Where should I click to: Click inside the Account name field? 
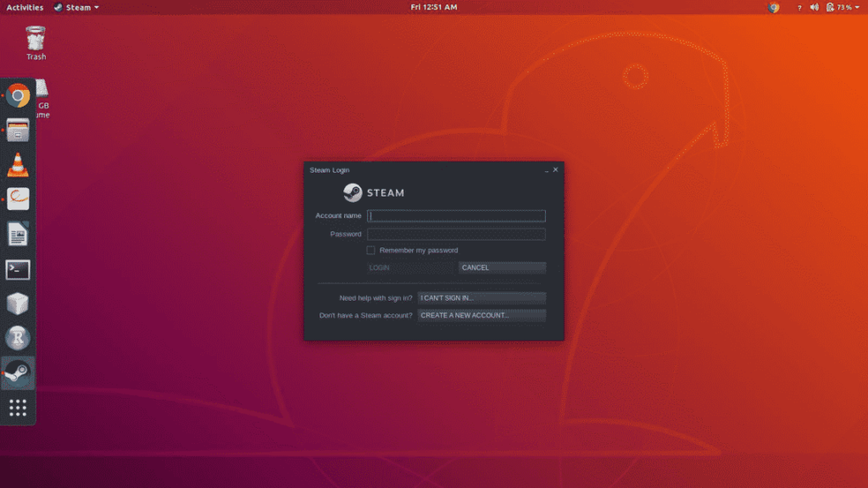(455, 215)
